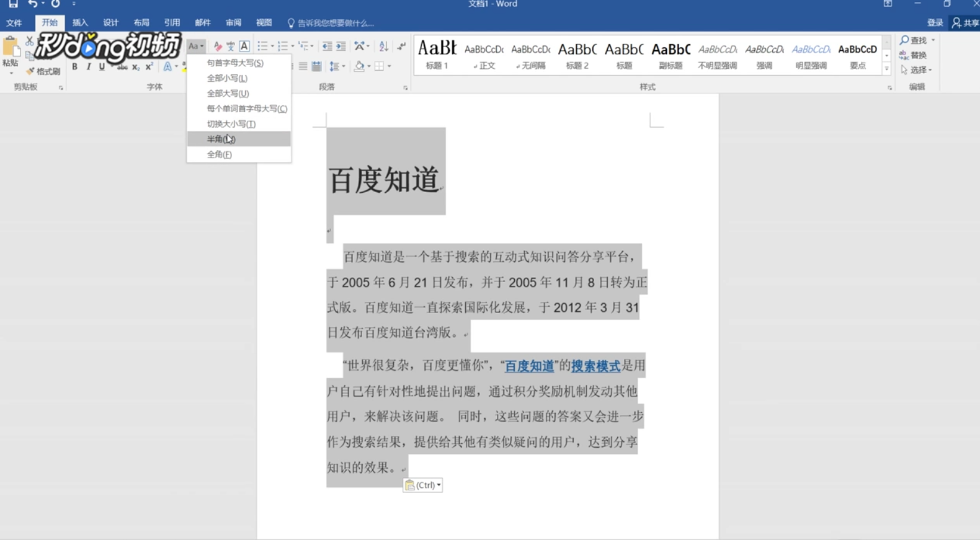
Task: Switch to the 审阅 ribbon tab
Action: click(x=233, y=23)
